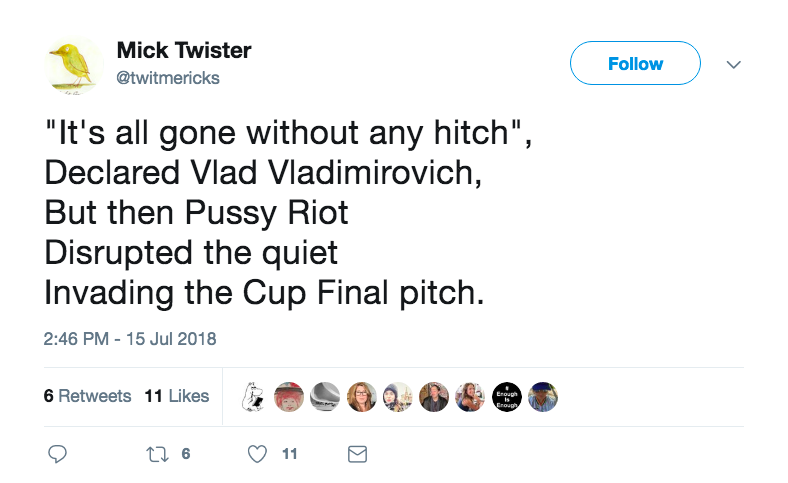788x483 pixels.
Task: Click the Moomin cartoon liker avatar
Action: point(253,397)
